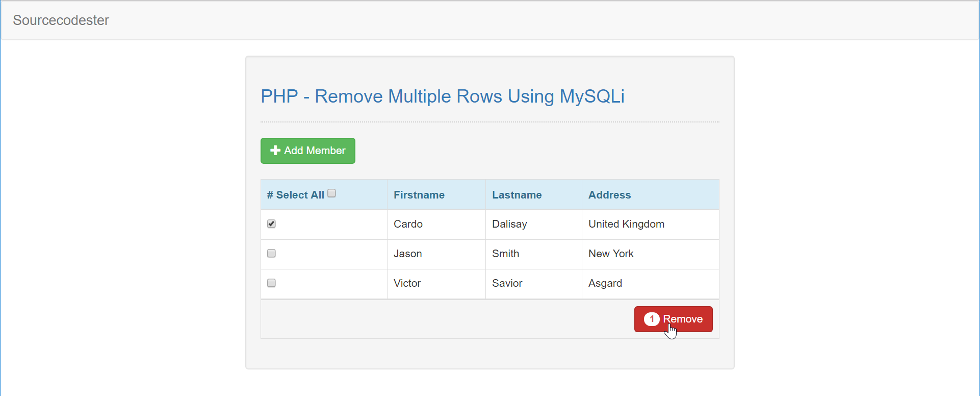Select the United Kingdom address cell
Screen dimensions: 980x396
[x=626, y=224]
